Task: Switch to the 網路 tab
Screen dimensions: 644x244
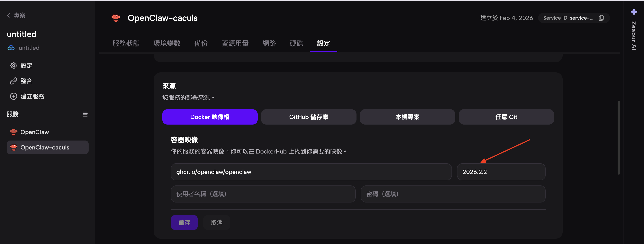Action: pos(269,43)
